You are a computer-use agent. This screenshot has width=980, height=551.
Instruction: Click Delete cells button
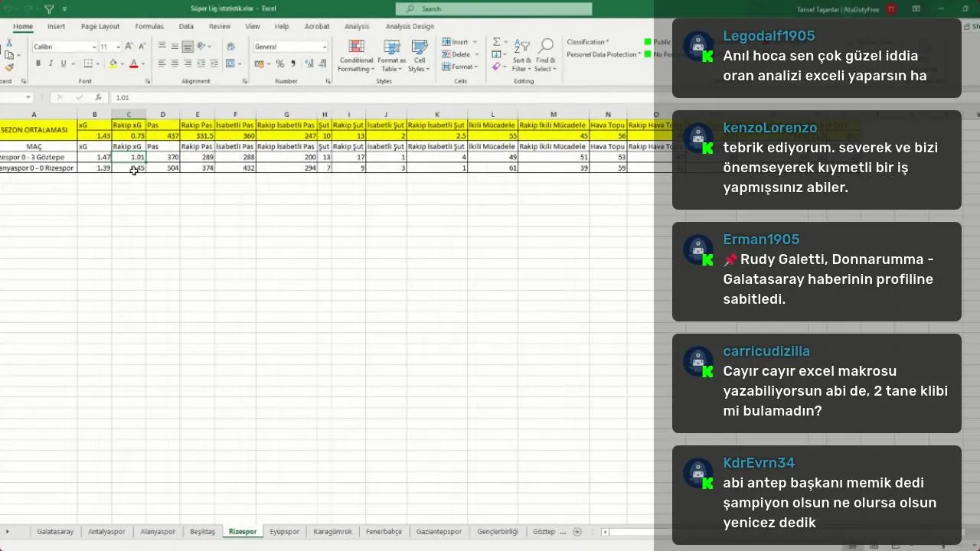pyautogui.click(x=459, y=54)
